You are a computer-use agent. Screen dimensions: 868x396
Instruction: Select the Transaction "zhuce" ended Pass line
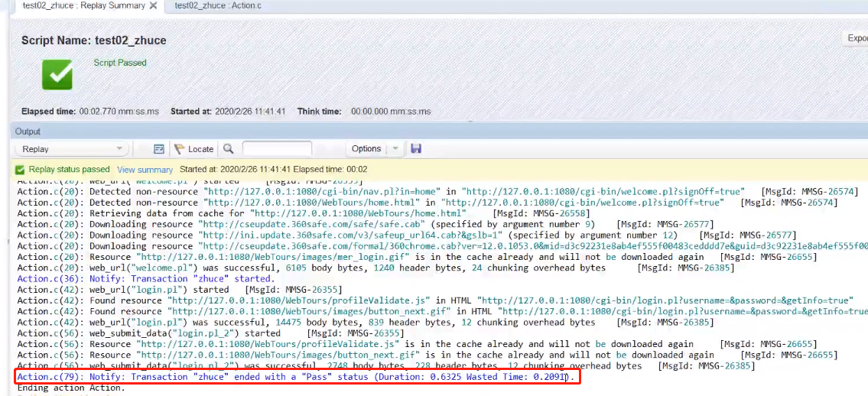[296, 377]
